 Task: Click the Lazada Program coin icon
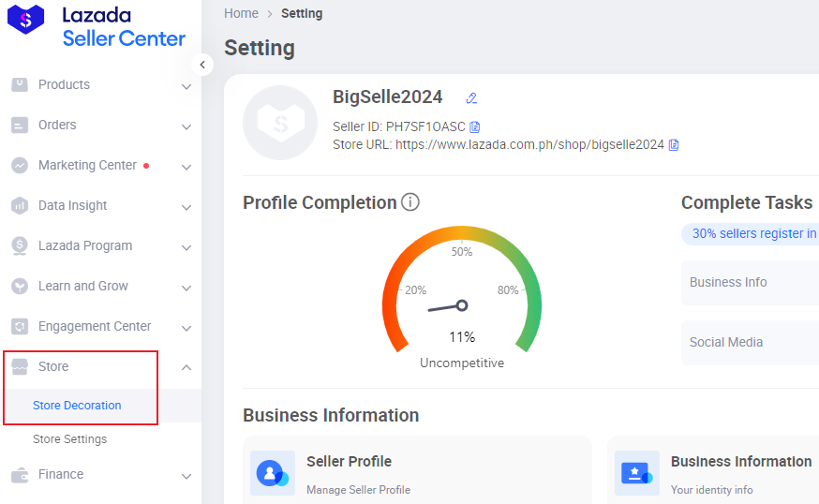[x=20, y=246]
